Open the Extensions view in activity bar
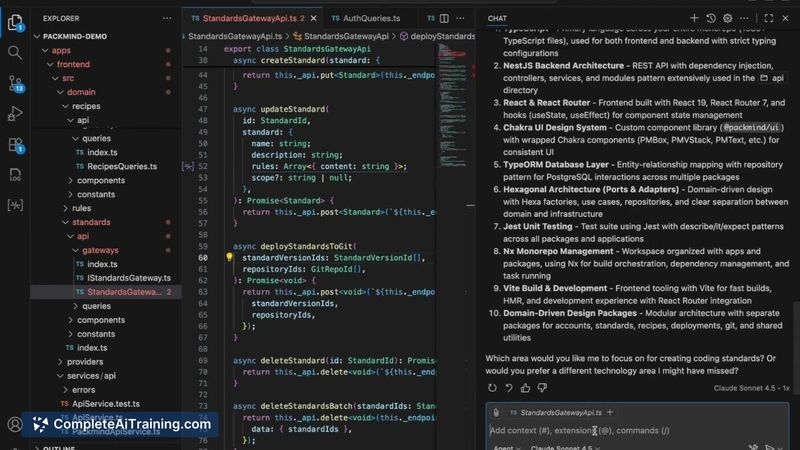The width and height of the screenshot is (800, 450). pyautogui.click(x=15, y=145)
